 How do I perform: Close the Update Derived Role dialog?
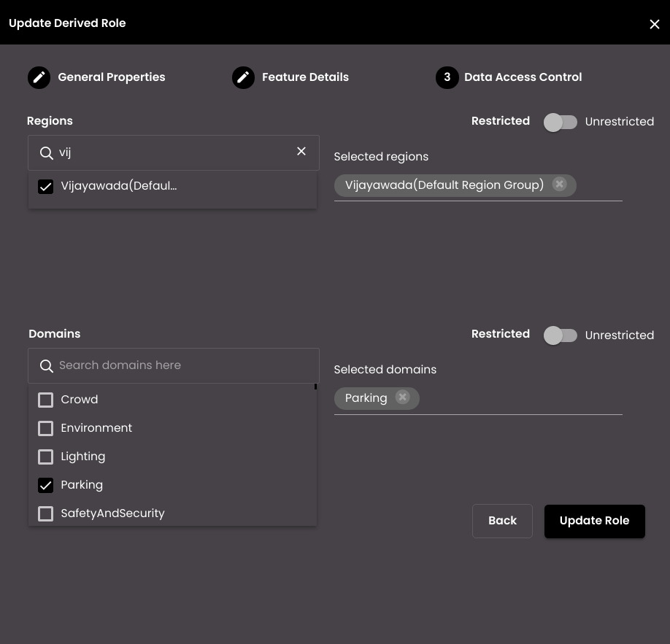click(654, 24)
